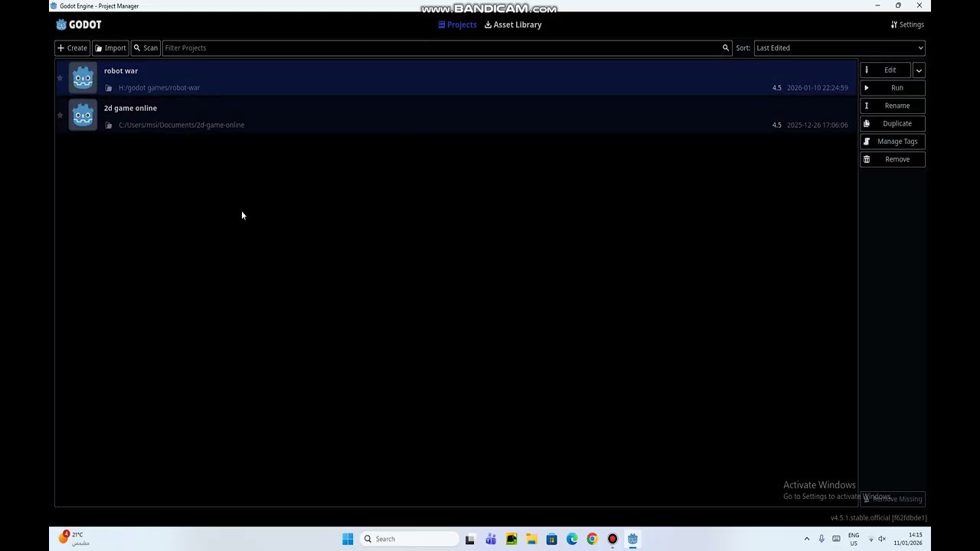Select the 2d game online title
980x551 pixels.
point(130,108)
